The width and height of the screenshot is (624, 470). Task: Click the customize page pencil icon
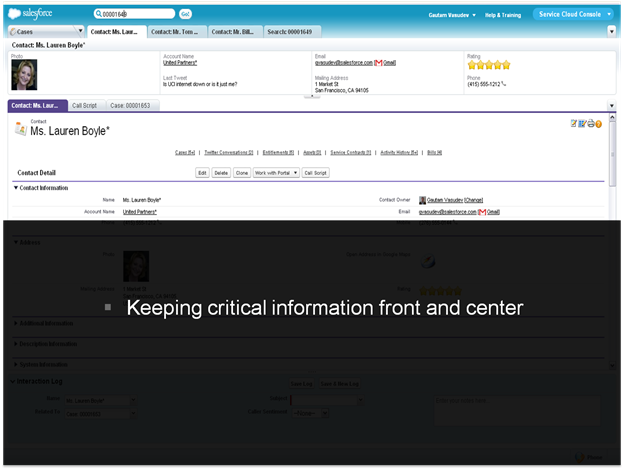pos(582,124)
